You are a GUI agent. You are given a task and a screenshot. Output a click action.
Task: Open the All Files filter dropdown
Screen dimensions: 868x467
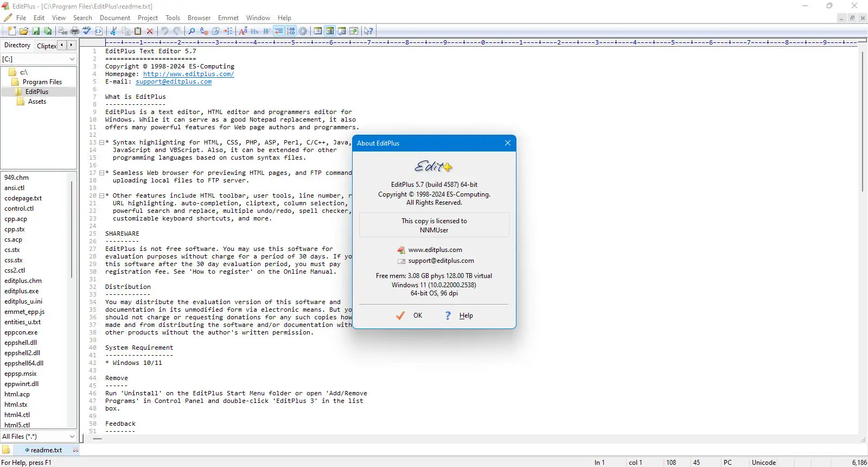click(39, 436)
